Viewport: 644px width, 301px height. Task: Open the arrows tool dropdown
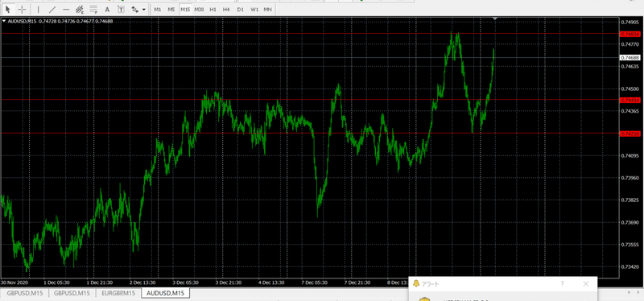(x=144, y=9)
